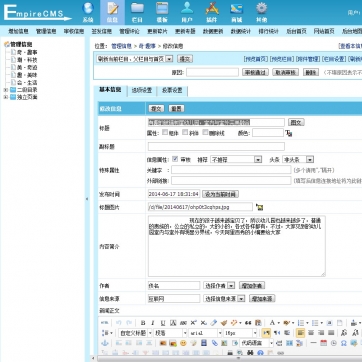
Task: Select the 潮 - 科技 item in the tree
Action: [27, 60]
